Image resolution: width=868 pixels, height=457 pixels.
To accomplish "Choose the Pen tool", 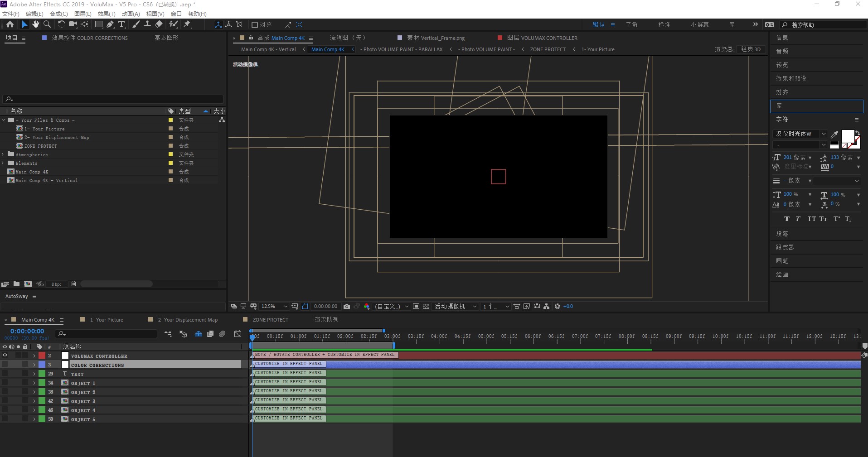I will point(110,24).
